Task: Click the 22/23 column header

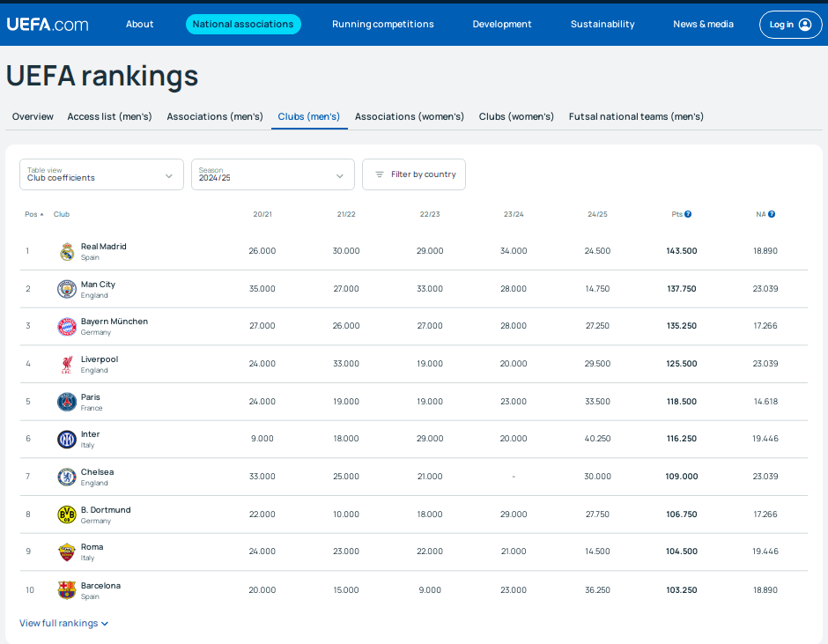Action: pyautogui.click(x=430, y=214)
